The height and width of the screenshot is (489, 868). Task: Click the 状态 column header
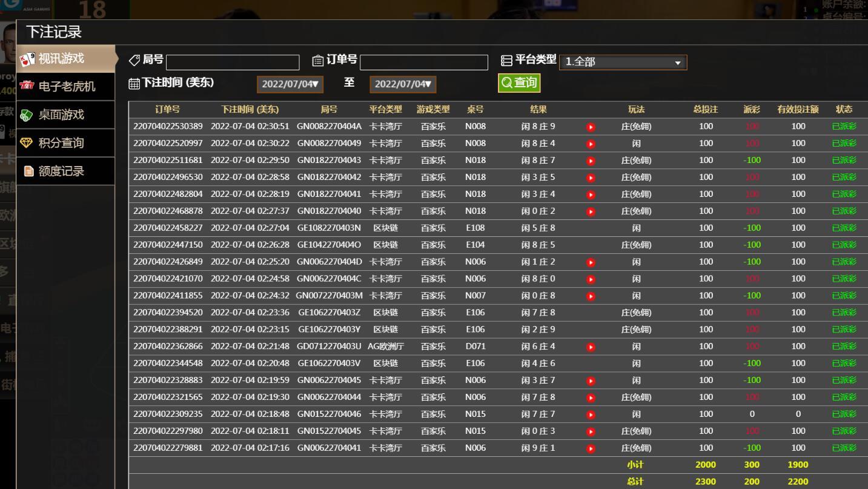(844, 110)
